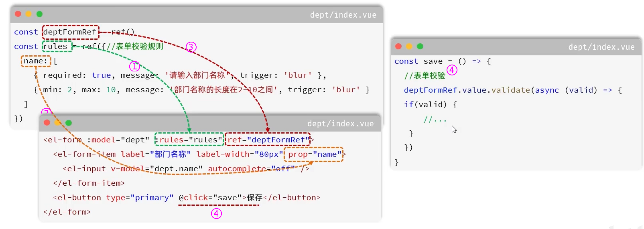
Task: Click circled 4 below the @click underline
Action: point(216,213)
